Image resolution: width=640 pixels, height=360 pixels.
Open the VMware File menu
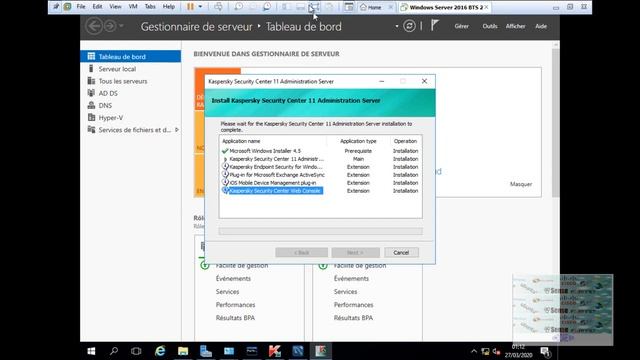(81, 7)
